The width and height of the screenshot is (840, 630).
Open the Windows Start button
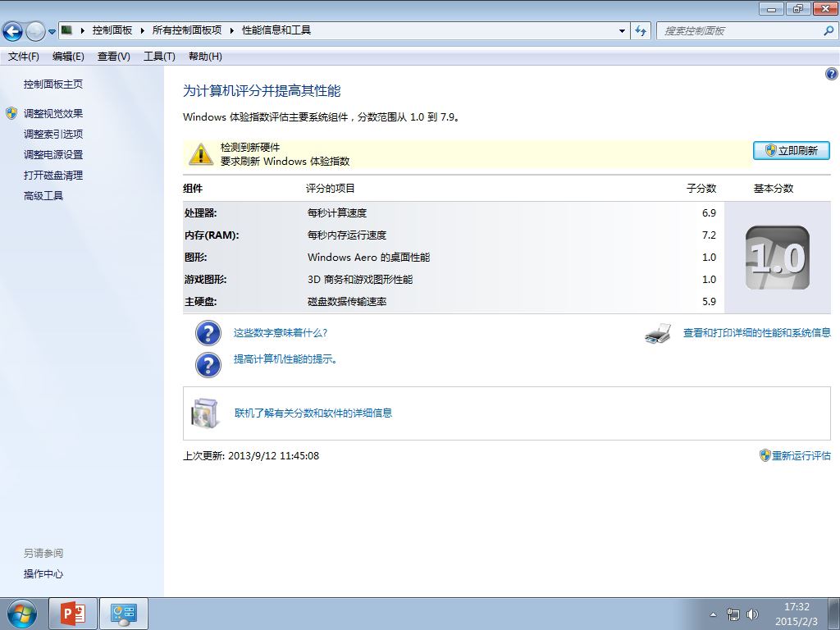coord(22,614)
